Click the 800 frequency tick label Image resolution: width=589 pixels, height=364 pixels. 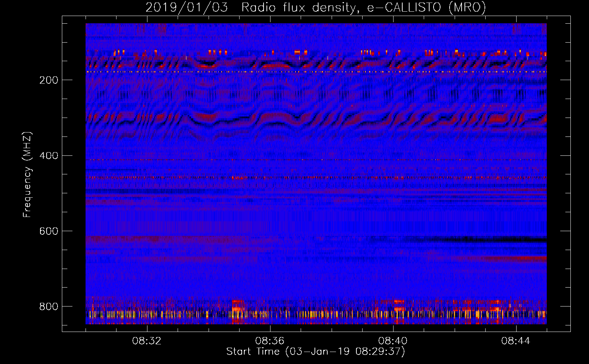pyautogui.click(x=48, y=306)
